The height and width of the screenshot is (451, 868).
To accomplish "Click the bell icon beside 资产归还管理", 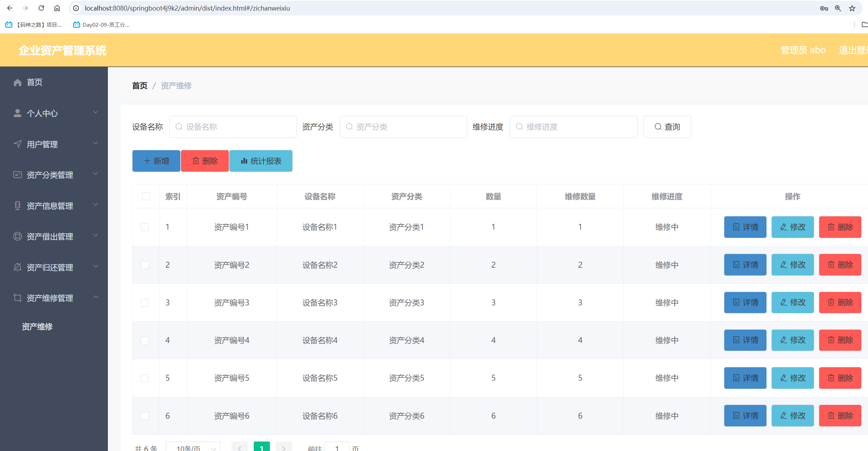I will [18, 267].
